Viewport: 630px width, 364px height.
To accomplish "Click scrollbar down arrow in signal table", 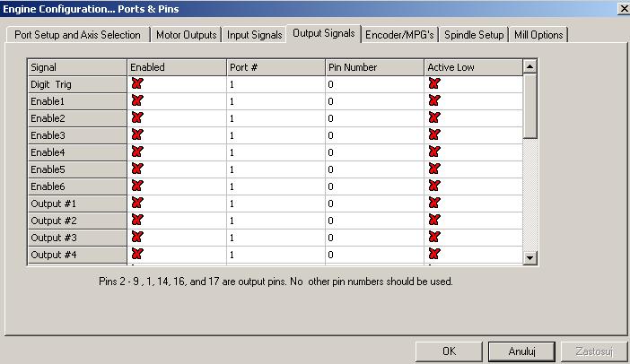I will point(530,258).
